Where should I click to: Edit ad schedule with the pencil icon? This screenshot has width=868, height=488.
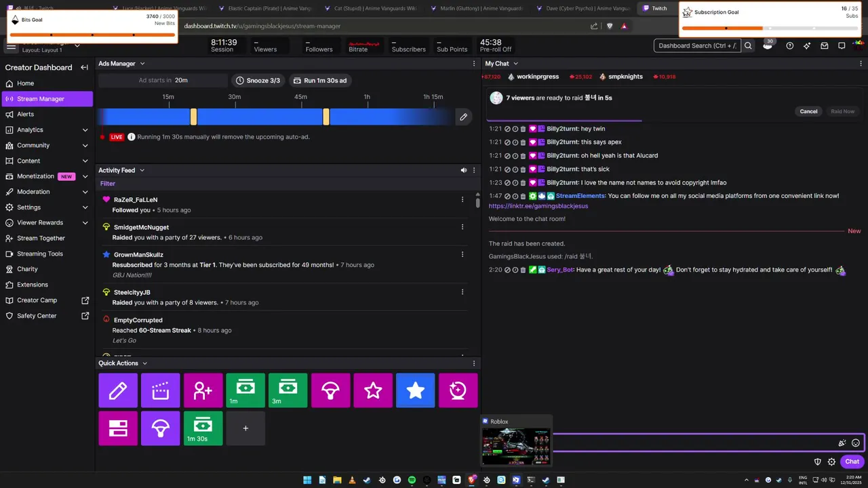click(x=463, y=117)
